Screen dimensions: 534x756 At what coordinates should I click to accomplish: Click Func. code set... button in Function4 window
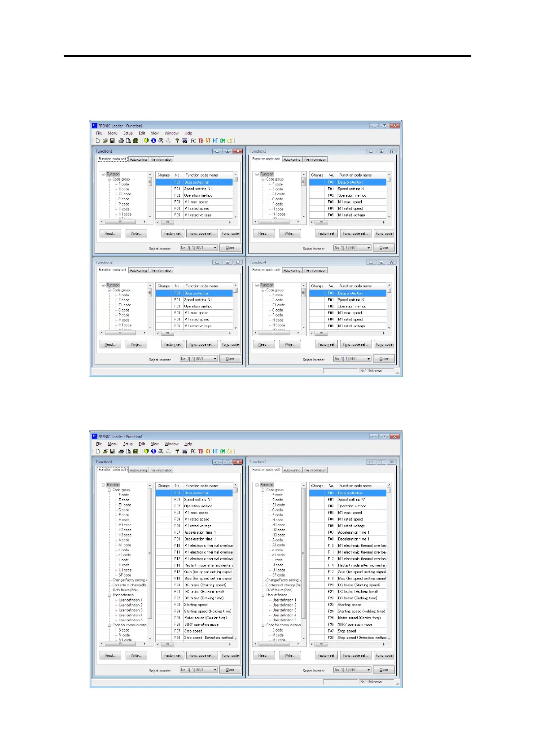(355, 344)
